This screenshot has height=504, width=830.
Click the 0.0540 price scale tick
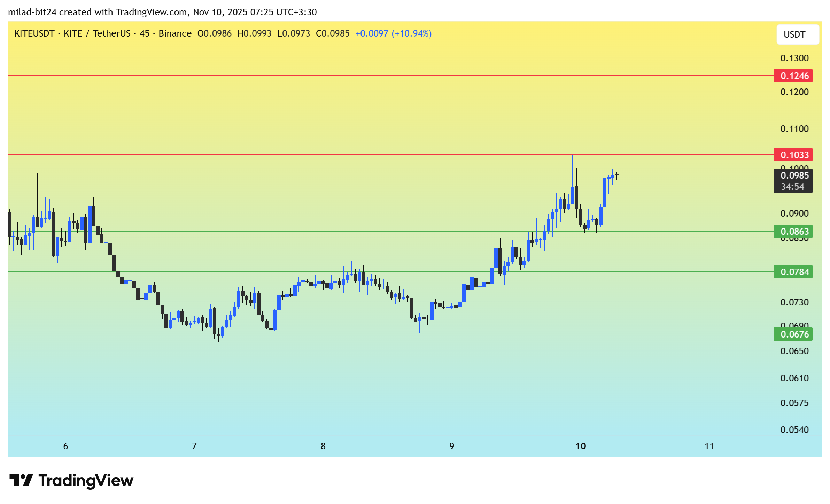click(794, 430)
